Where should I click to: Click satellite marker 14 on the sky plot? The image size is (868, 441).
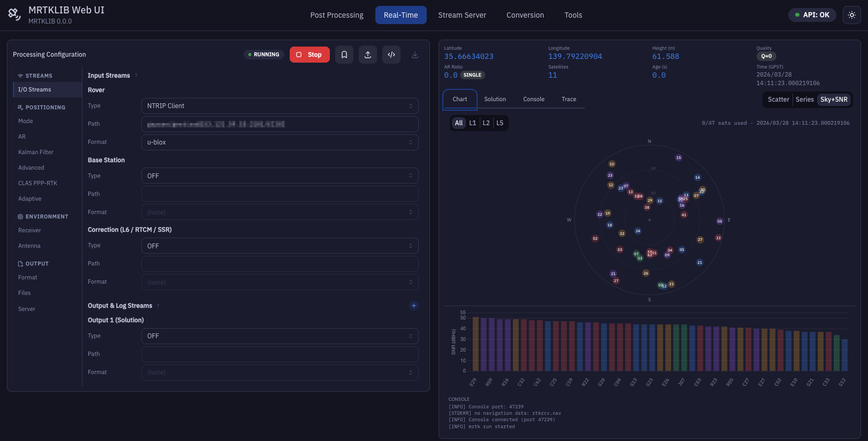tap(697, 177)
